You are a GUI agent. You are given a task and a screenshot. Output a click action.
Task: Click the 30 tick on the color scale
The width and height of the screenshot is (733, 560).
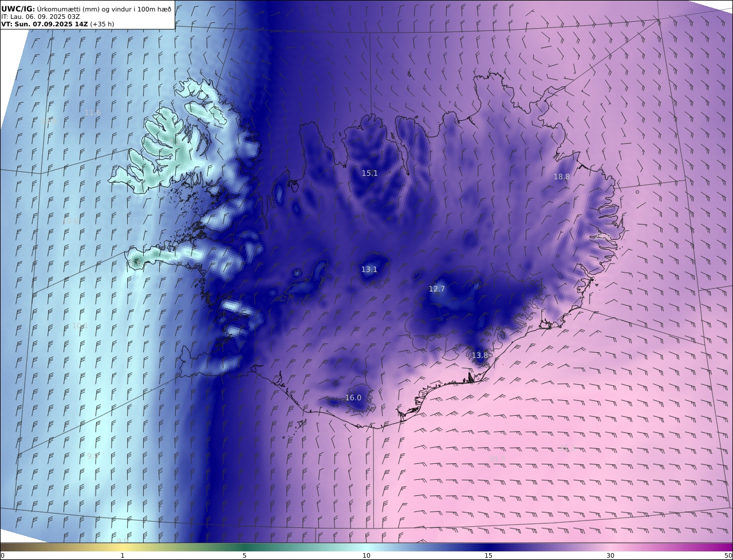(x=610, y=555)
